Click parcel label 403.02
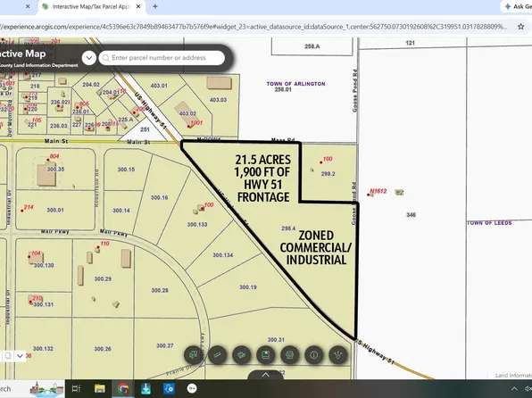Viewport: 532px width, 398px height. 187,113
